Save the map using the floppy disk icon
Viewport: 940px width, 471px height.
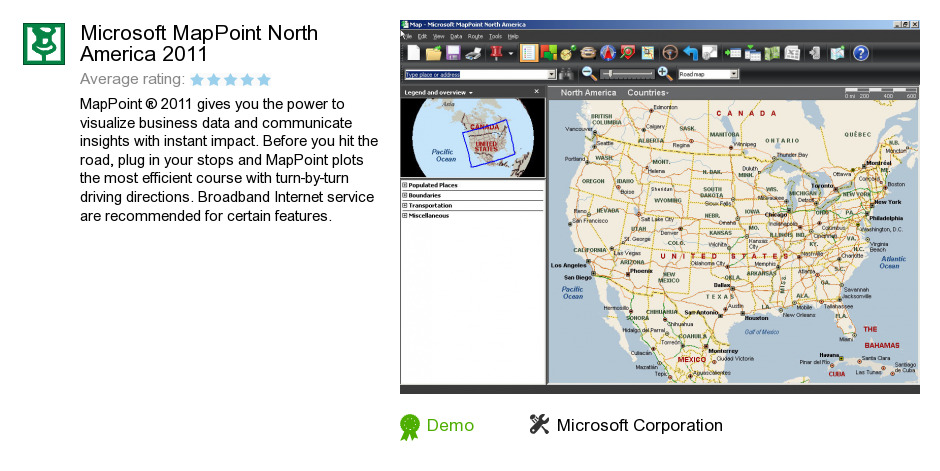point(453,53)
